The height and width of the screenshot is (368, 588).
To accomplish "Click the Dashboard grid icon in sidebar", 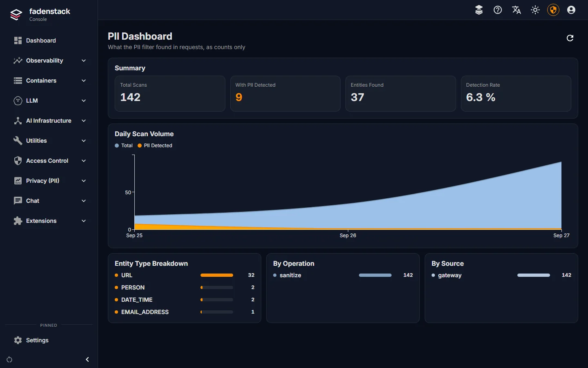I will [18, 40].
